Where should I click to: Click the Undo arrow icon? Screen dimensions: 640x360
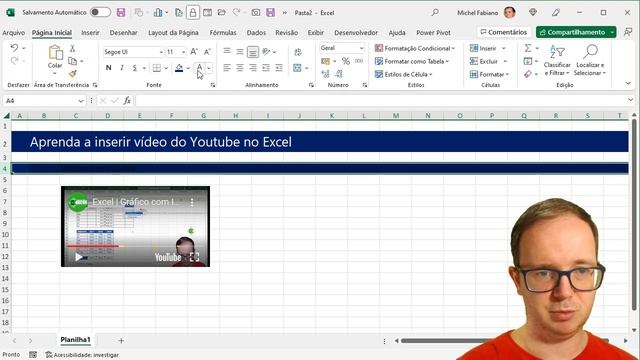[14, 48]
